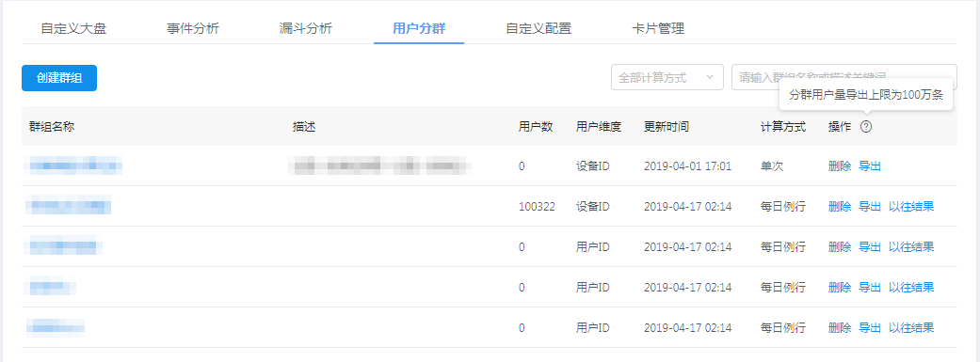Open the 卡片管理 tab
Screen dimensions: 980x362
(x=658, y=29)
